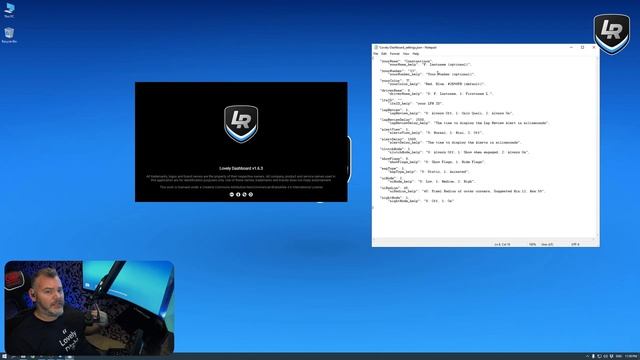Click the LR shield logo in Lovely Dashboard window
The height and width of the screenshot is (360, 640).
pos(241,124)
